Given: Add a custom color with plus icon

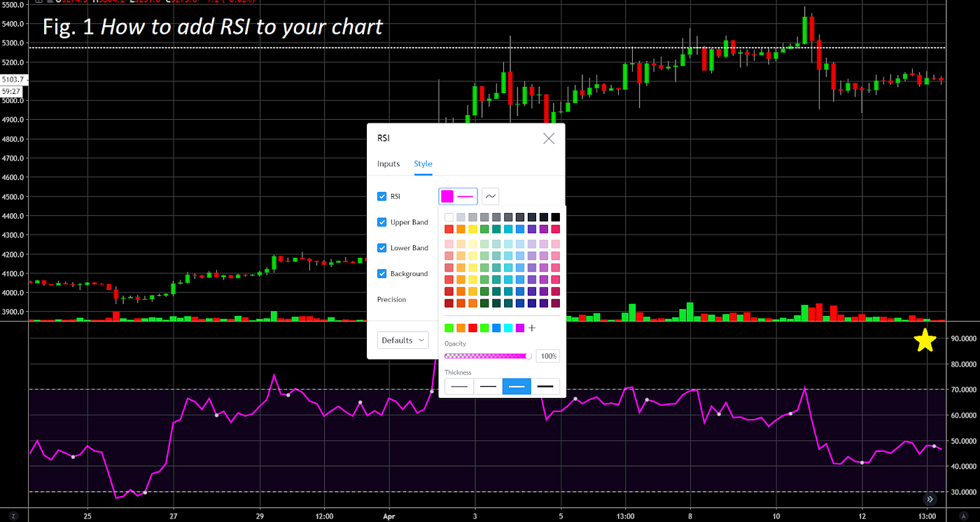Looking at the screenshot, I should (x=532, y=328).
